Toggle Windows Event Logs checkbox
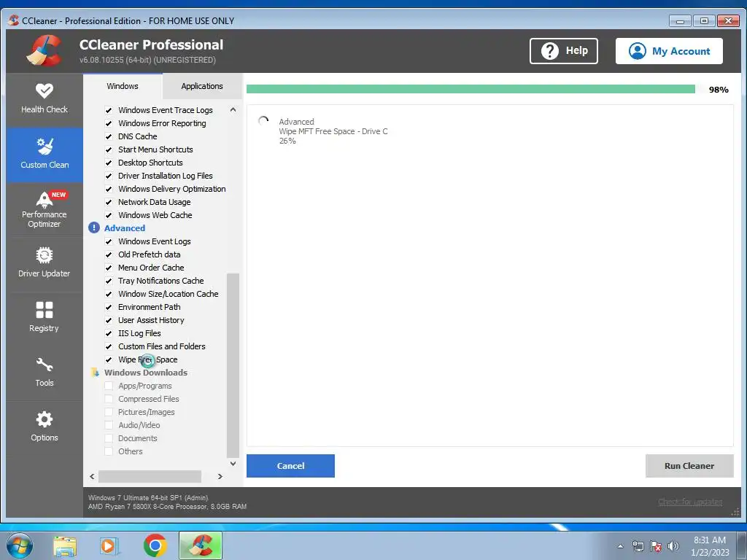747x560 pixels. [109, 241]
